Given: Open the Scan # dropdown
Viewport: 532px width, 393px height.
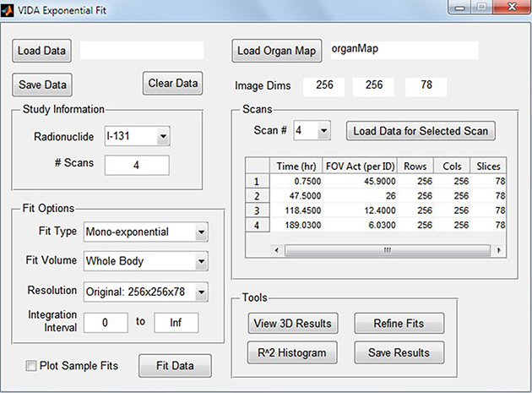Looking at the screenshot, I should pos(312,130).
